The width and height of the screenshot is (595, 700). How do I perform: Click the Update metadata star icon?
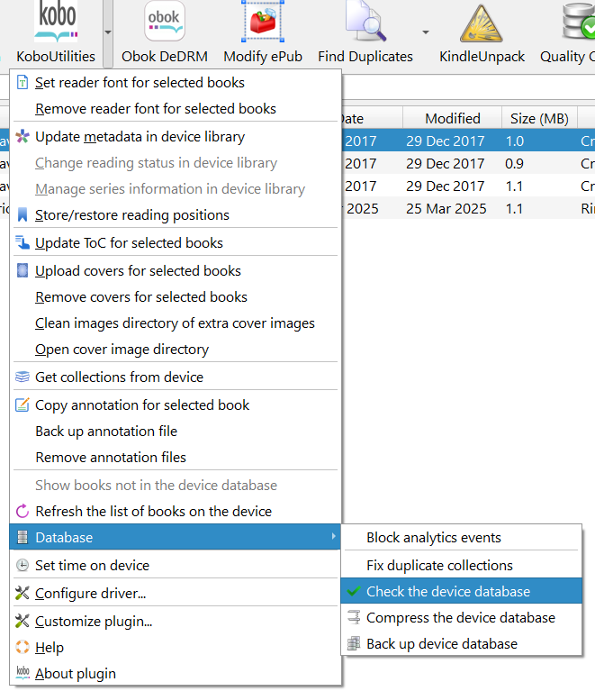click(23, 137)
